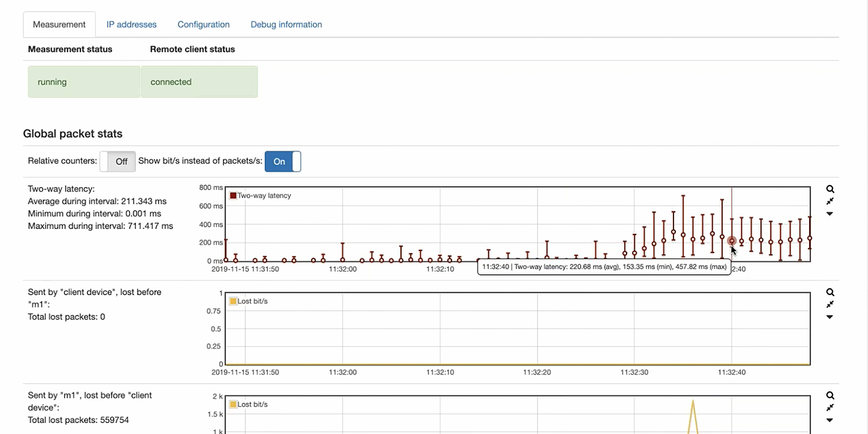Click the Lost bit/s legend swatch in the client device chart
This screenshot has width=868, height=434.
[233, 301]
